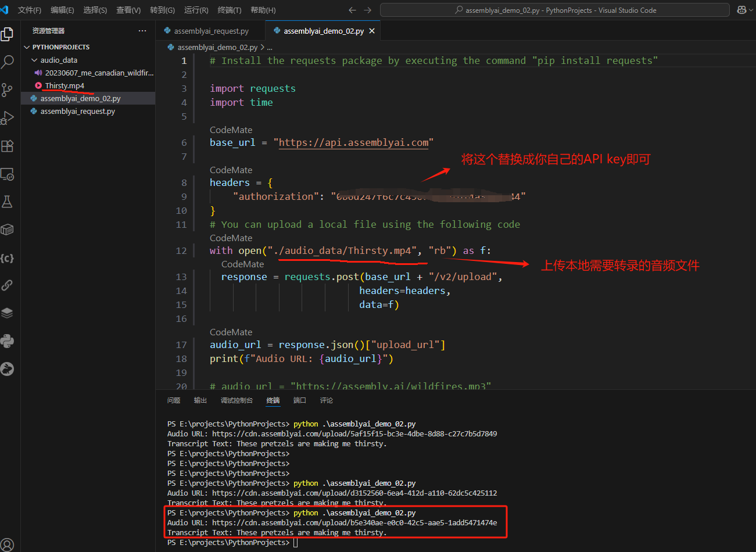Open the 编辑(E) menu
The width and height of the screenshot is (756, 552).
pyautogui.click(x=62, y=10)
